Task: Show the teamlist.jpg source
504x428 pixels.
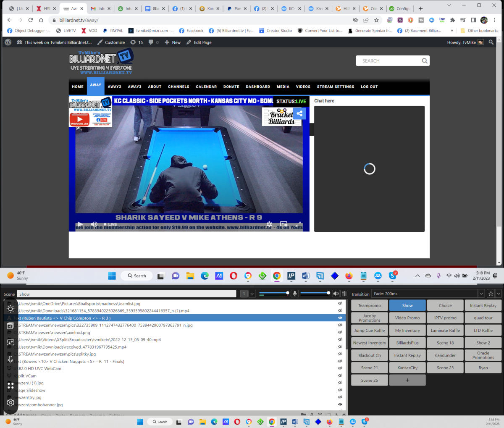Action: [x=340, y=304]
